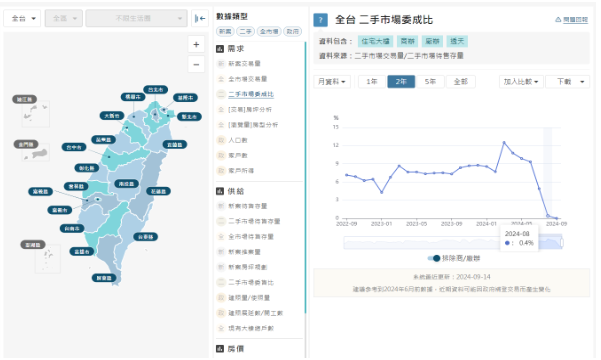Select 高雄市 label on the map

82,252
